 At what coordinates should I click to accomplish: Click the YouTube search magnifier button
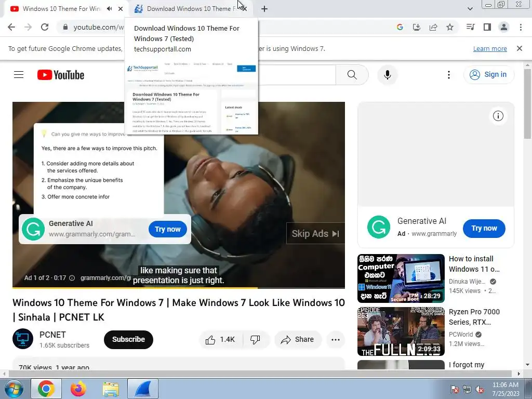[x=352, y=75]
